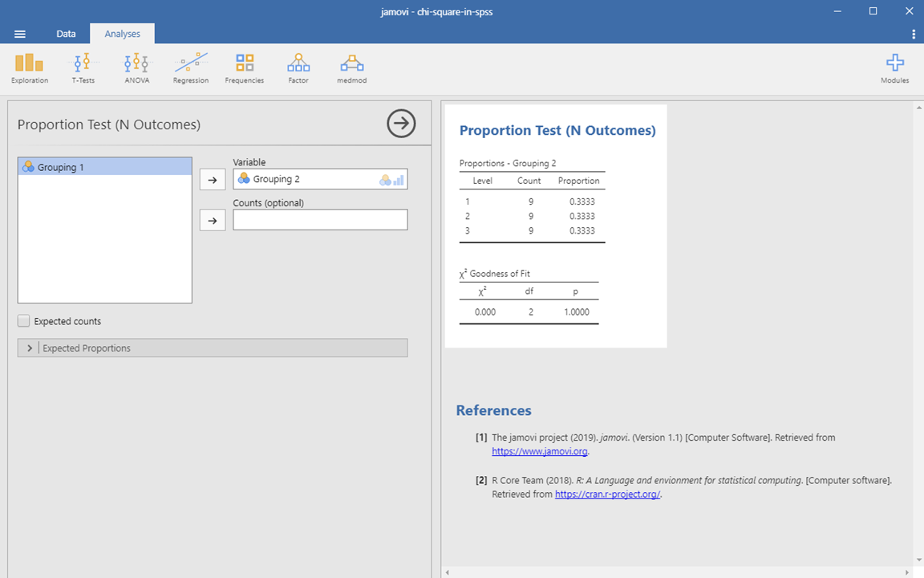
Task: Open the T-Tests analysis menu
Action: (83, 68)
